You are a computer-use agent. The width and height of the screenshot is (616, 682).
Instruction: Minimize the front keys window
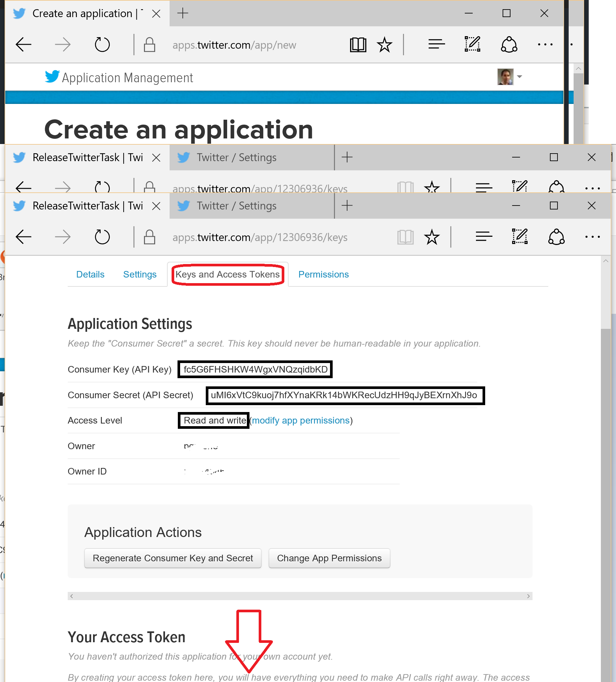pos(516,206)
